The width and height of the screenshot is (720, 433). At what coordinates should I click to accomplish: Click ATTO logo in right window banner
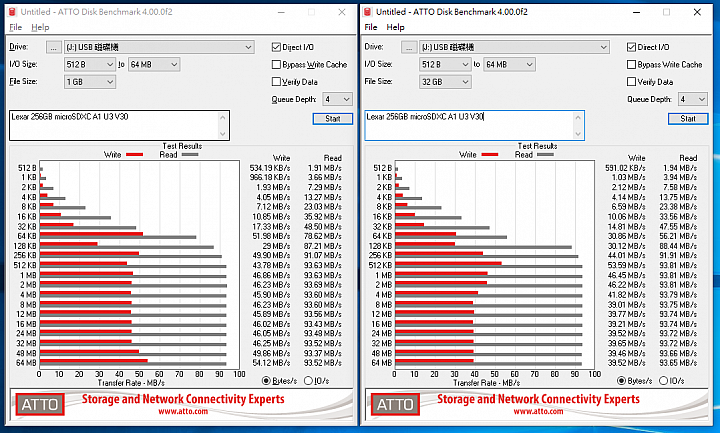395,404
